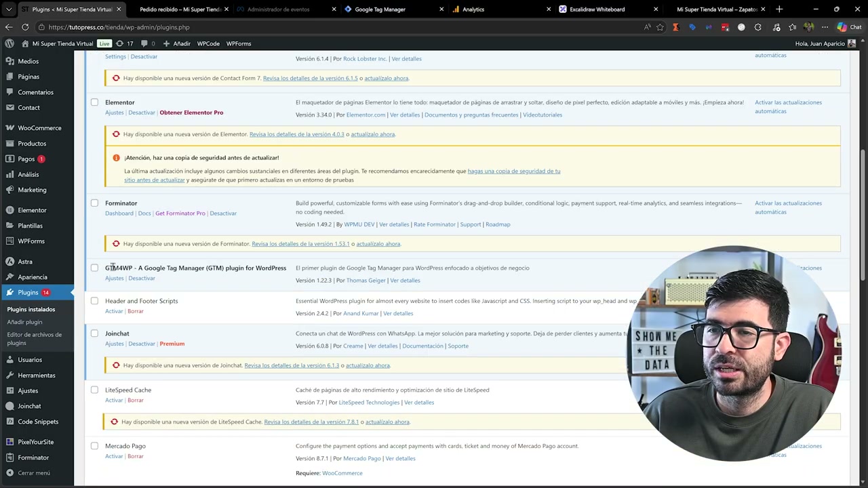Click the Forminator sidebar icon
This screenshot has height=488, width=868.
point(9,457)
